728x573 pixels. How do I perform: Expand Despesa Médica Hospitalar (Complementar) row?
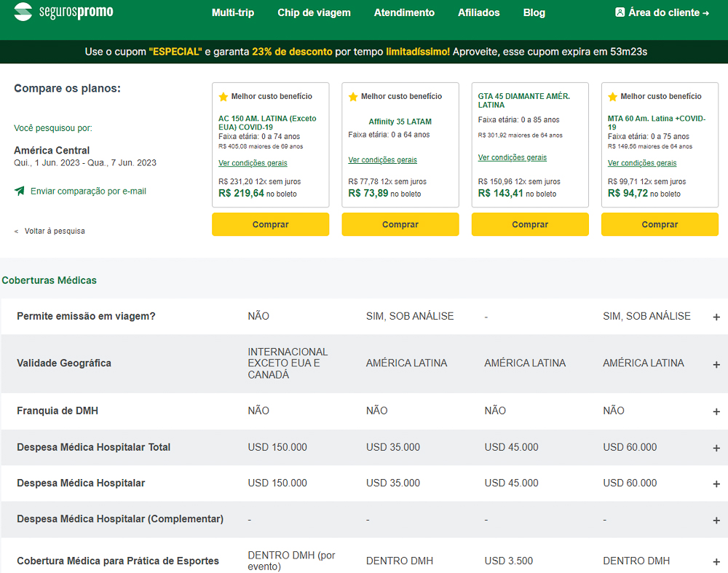click(716, 521)
